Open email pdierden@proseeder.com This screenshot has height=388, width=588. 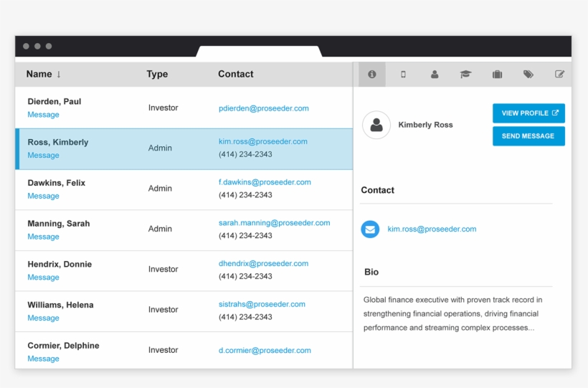pyautogui.click(x=264, y=108)
